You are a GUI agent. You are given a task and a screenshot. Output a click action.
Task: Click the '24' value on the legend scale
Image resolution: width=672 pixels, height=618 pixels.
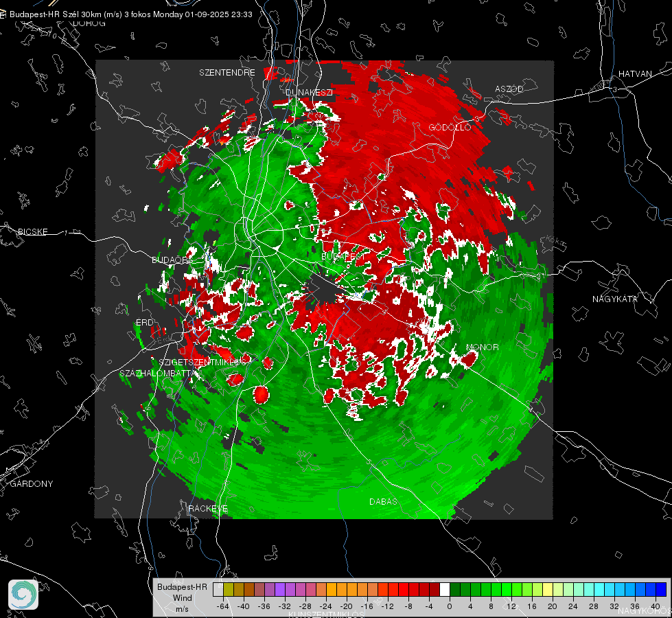[573, 606]
